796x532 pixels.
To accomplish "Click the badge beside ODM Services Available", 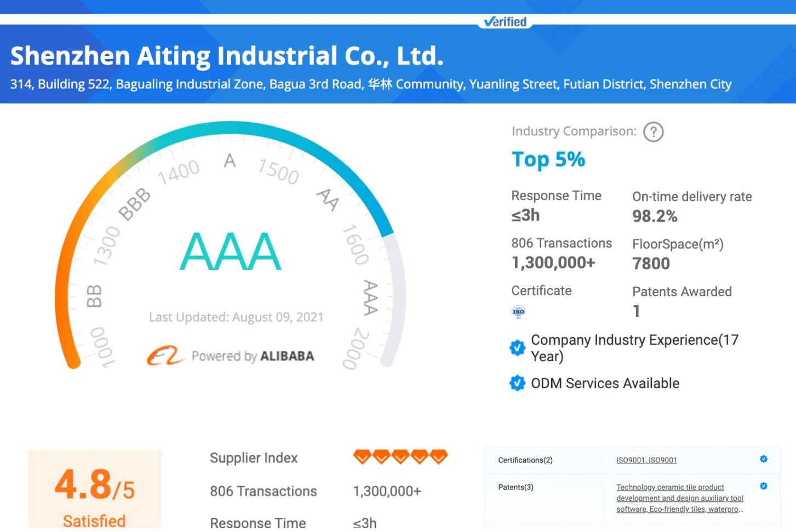I will pyautogui.click(x=517, y=383).
